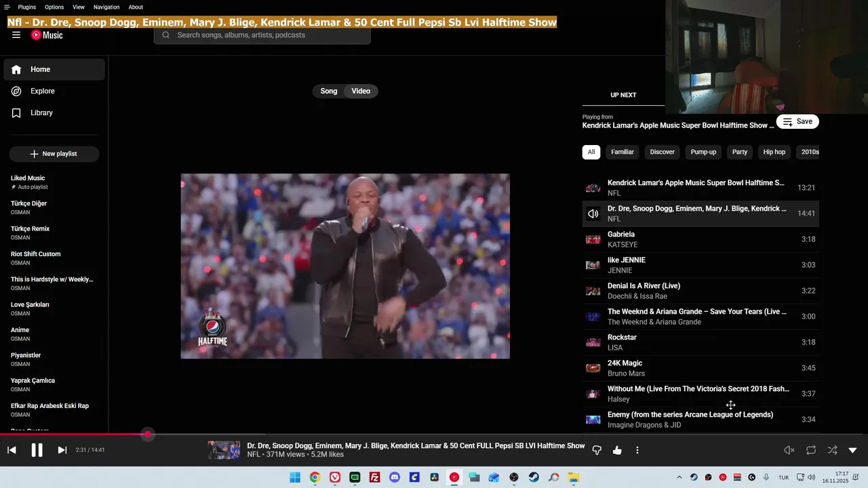Click the Home sidebar icon

[16, 69]
